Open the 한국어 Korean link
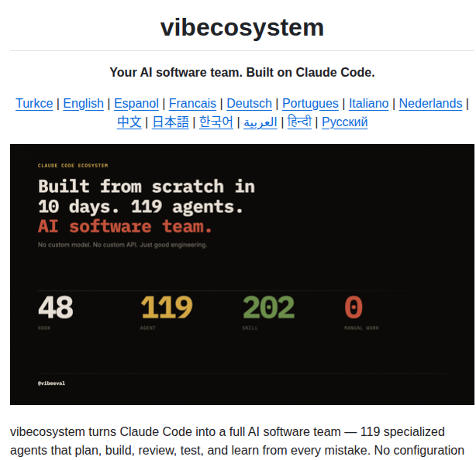 tap(216, 122)
